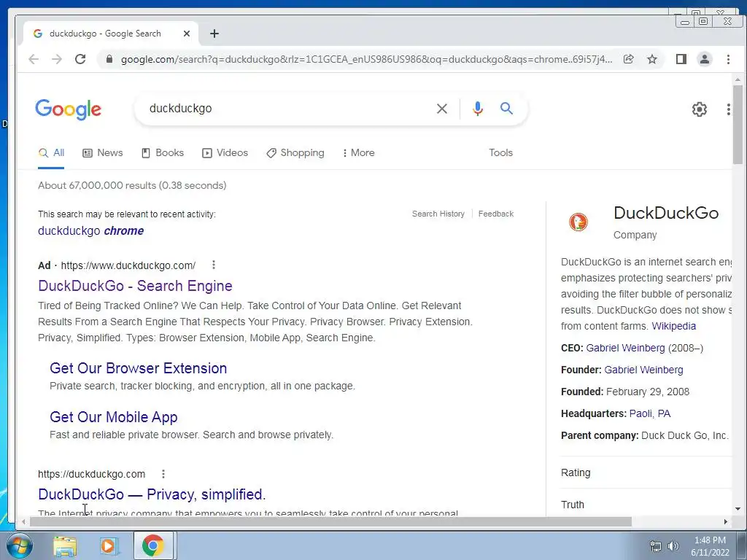Close the duckduckgo Google Search tab
The height and width of the screenshot is (560, 747).
pos(187,34)
